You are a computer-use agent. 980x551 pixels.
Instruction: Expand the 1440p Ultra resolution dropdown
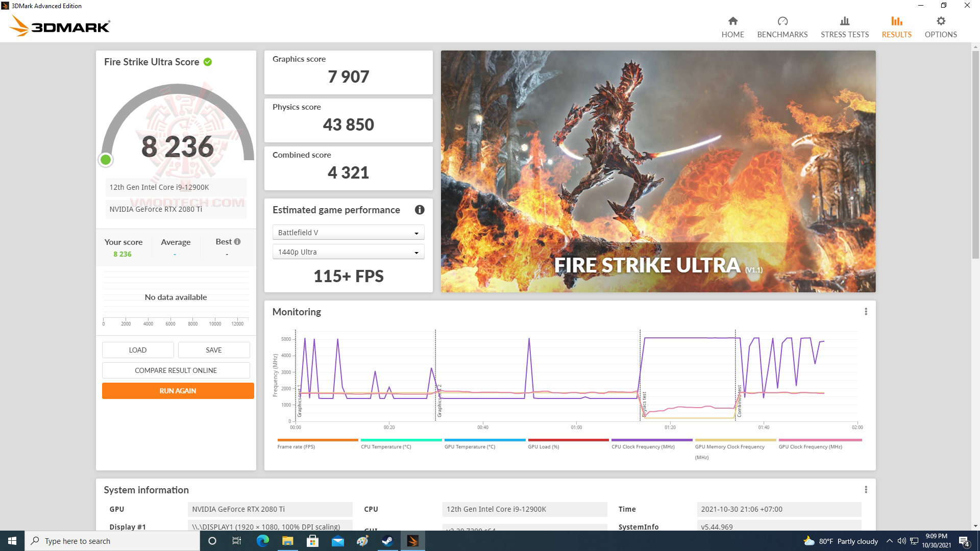[x=348, y=252]
